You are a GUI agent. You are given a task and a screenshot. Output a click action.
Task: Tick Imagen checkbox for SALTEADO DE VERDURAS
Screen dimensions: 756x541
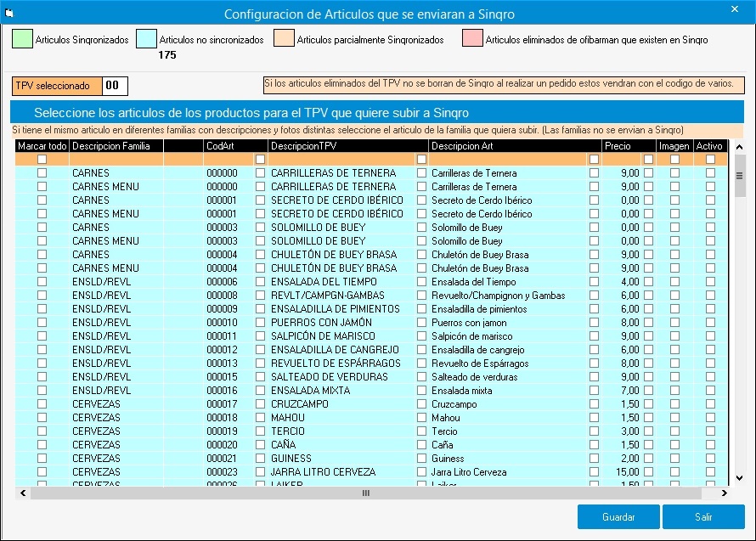674,376
